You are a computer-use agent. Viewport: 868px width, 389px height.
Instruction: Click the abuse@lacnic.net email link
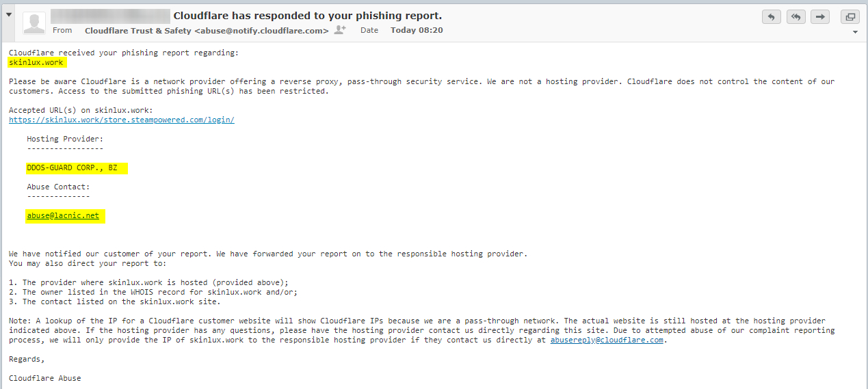pyautogui.click(x=63, y=215)
